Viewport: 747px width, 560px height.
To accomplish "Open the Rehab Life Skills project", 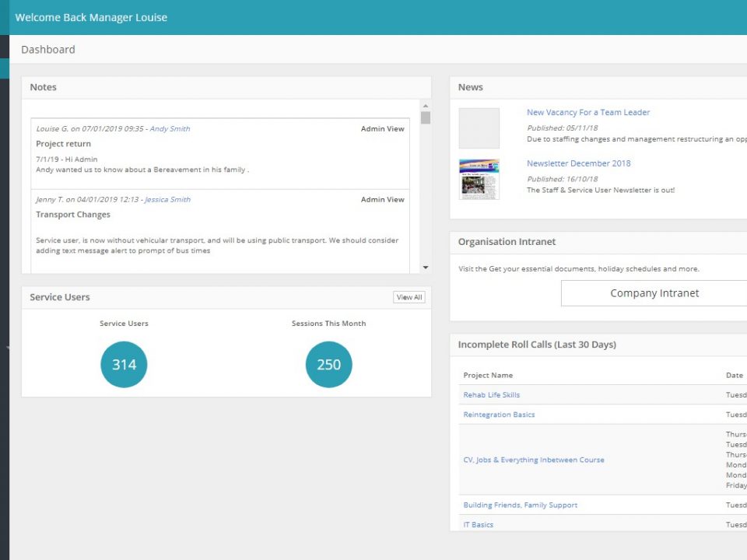I will pos(492,395).
